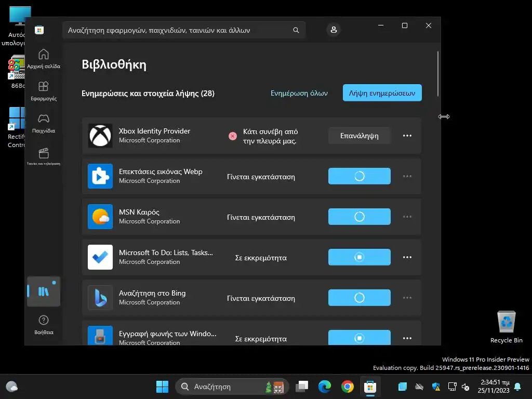The image size is (532, 399).
Task: Open more options for Επεκτάσεις εικόνας Webp
Action: [x=407, y=176]
